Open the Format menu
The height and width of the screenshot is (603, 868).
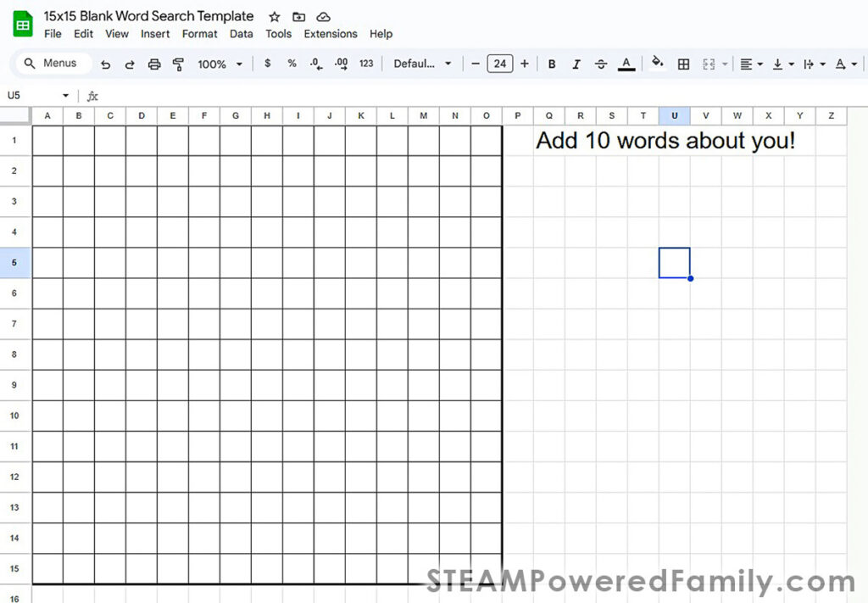pos(199,34)
